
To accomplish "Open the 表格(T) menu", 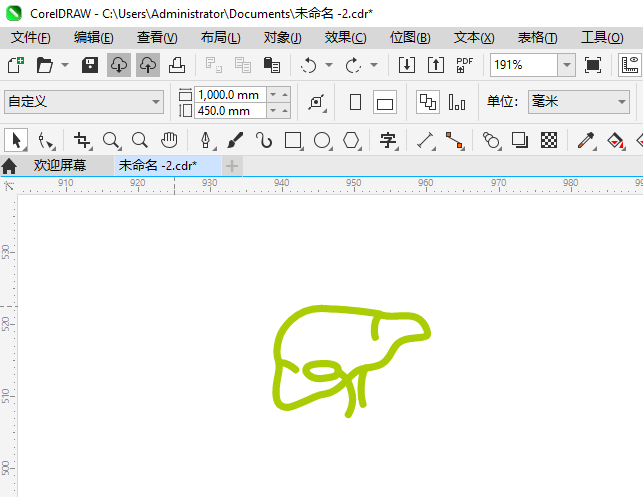I will (538, 38).
